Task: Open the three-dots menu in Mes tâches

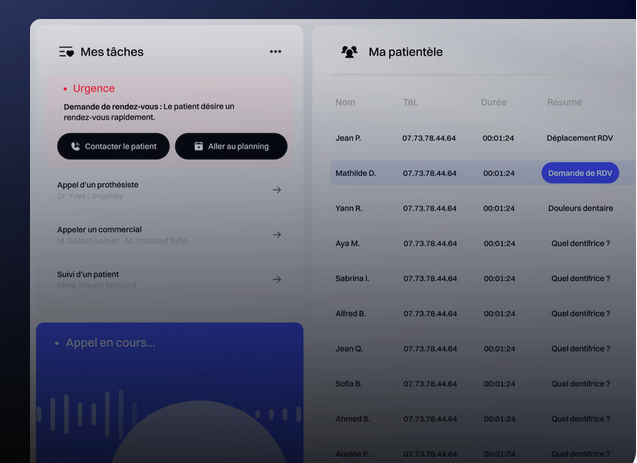Action: point(275,52)
